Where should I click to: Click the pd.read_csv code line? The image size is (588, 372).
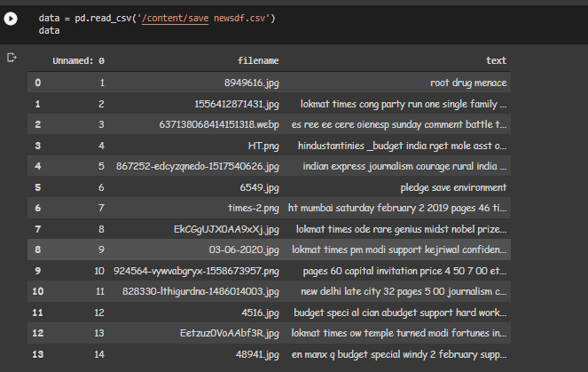[x=156, y=18]
